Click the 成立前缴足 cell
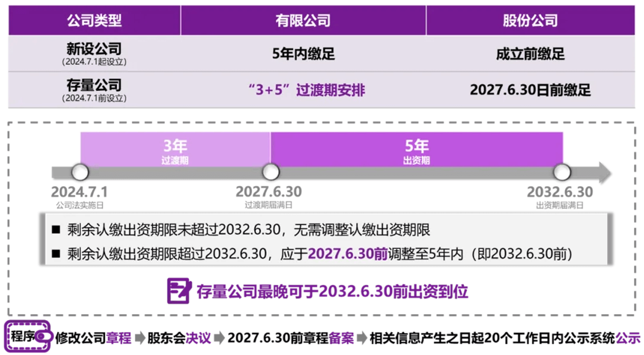The height and width of the screenshot is (355, 644). pos(530,54)
